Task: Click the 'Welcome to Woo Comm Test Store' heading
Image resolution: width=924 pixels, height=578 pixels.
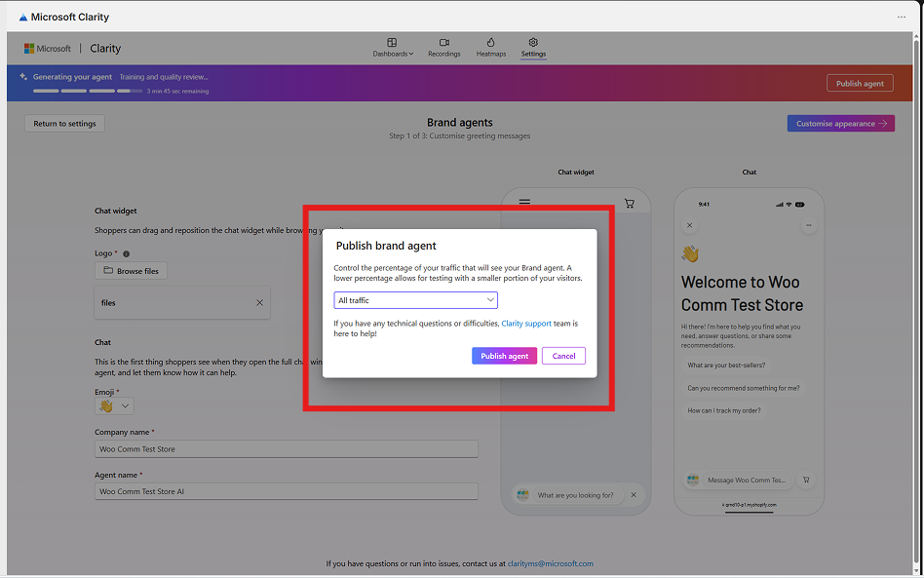Action: tap(742, 293)
